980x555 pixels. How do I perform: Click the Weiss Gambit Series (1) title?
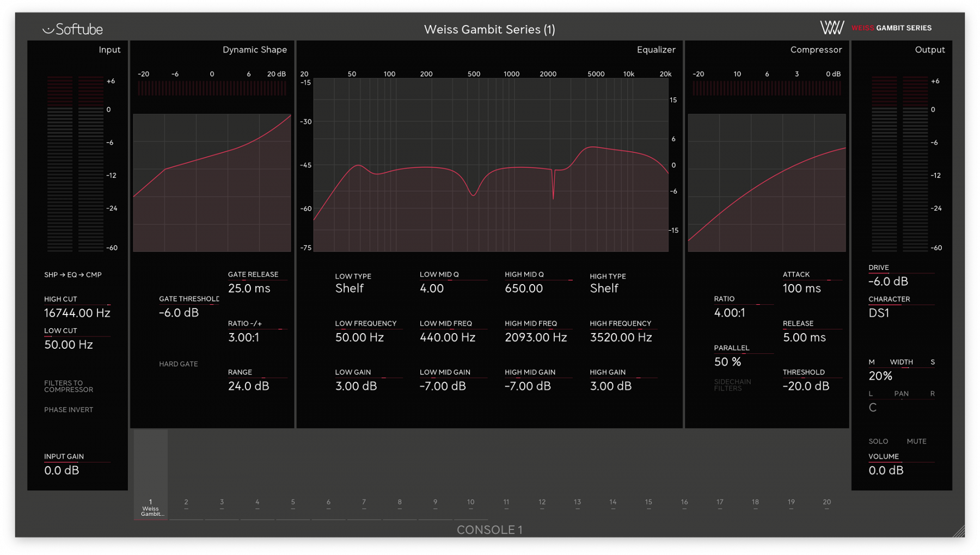coord(489,29)
